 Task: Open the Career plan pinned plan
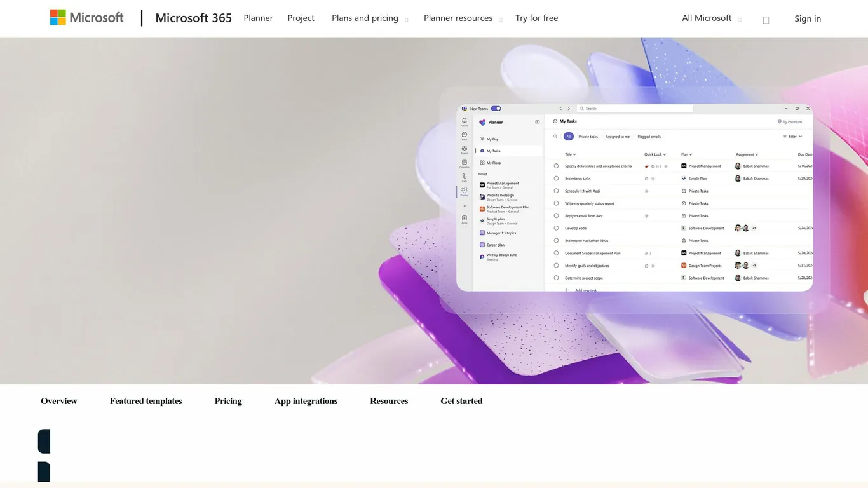492,245
